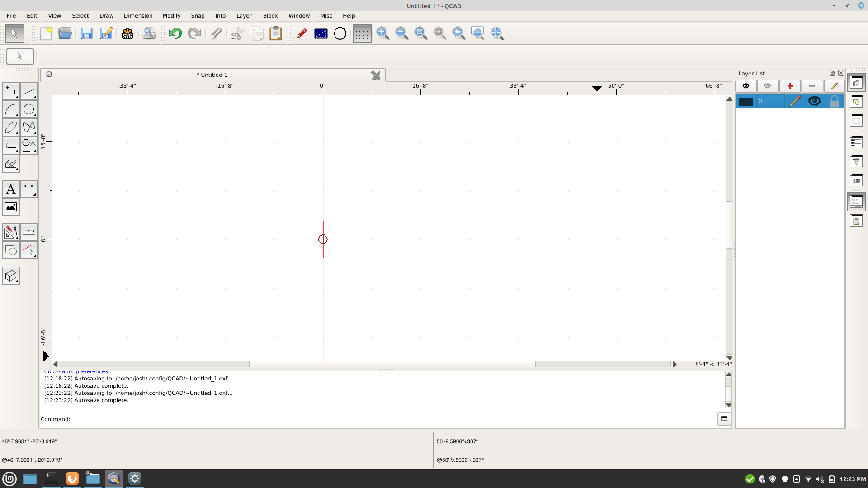868x488 pixels.
Task: Show all layers button
Action: 746,86
